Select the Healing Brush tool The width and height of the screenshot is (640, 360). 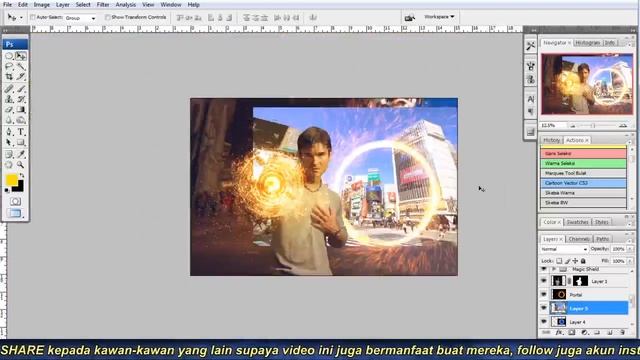(x=9, y=89)
